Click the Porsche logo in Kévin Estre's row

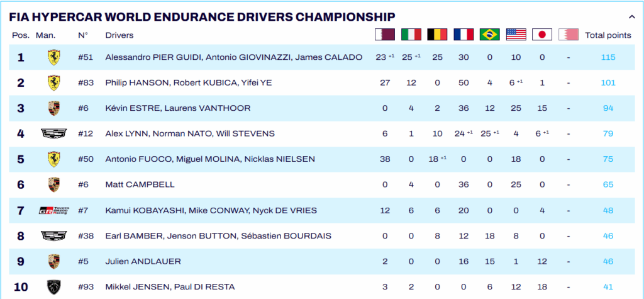53,108
